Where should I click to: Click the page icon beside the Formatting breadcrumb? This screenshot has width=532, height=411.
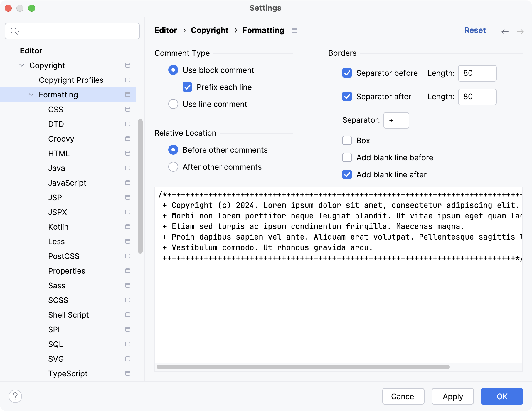point(294,30)
